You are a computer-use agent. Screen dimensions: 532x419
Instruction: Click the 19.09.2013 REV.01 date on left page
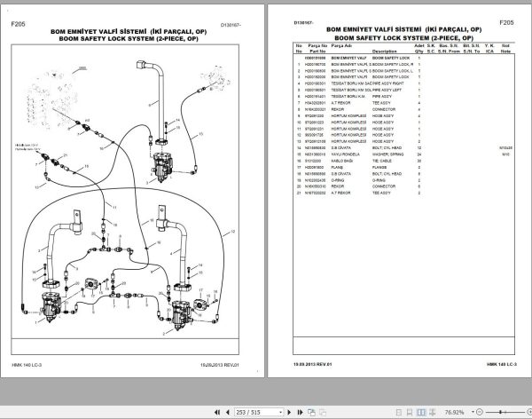click(220, 365)
